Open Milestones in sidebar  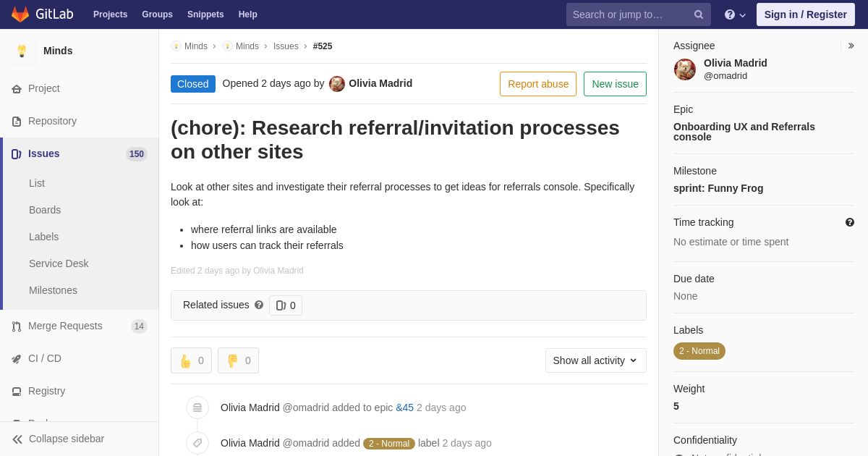tap(53, 290)
